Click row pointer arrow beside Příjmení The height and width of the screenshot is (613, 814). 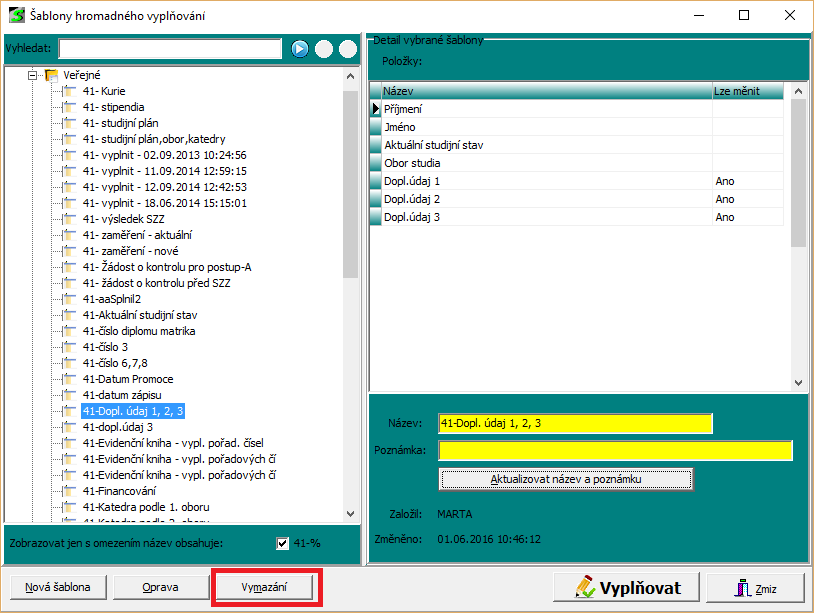376,110
